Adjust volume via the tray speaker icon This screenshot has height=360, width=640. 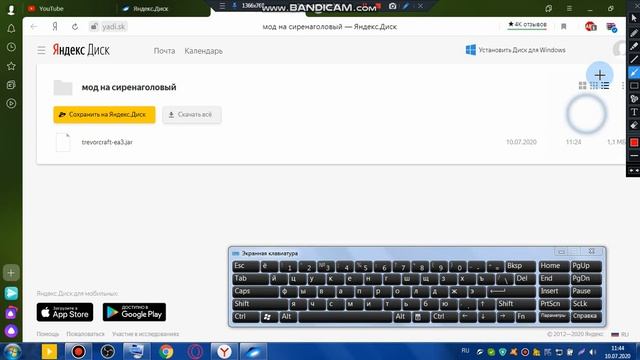(x=593, y=352)
